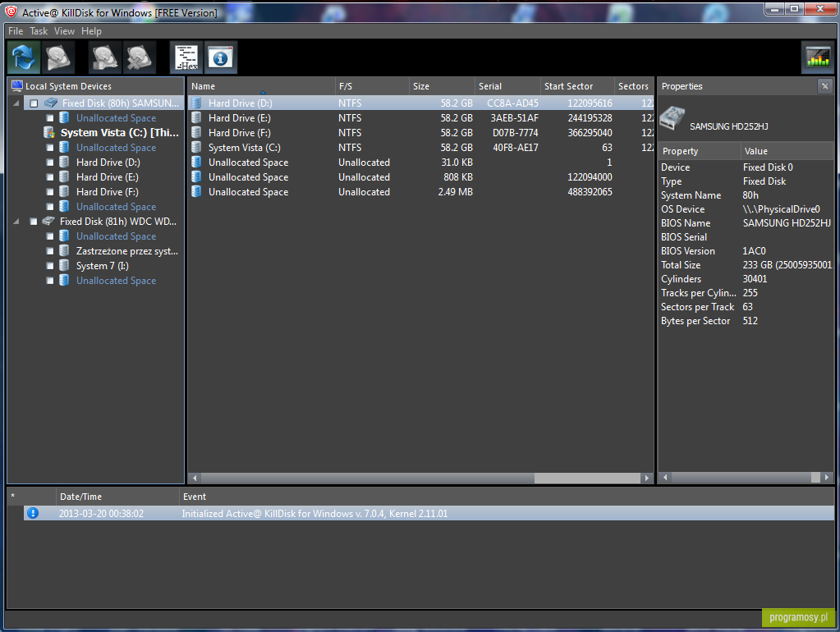Click the disk with X mark toolbar icon
The height and width of the screenshot is (632, 840).
(x=140, y=57)
